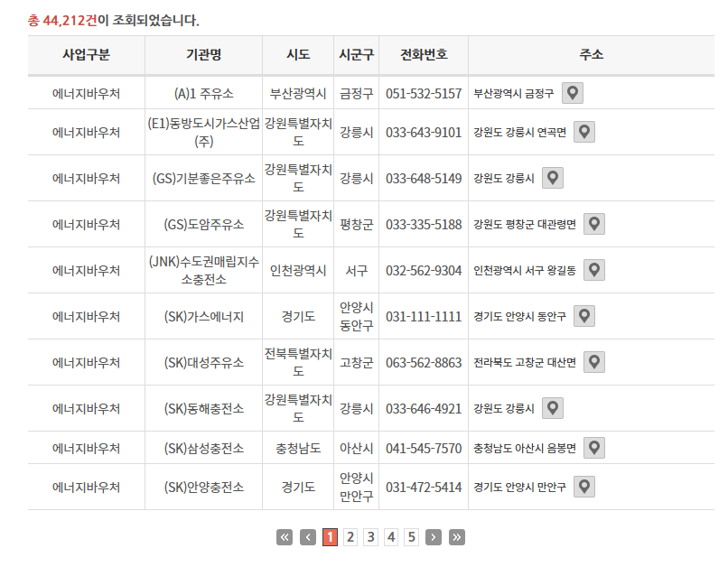Open map pin for (GS)도암주유소
This screenshot has width=728, height=567.
(x=593, y=224)
